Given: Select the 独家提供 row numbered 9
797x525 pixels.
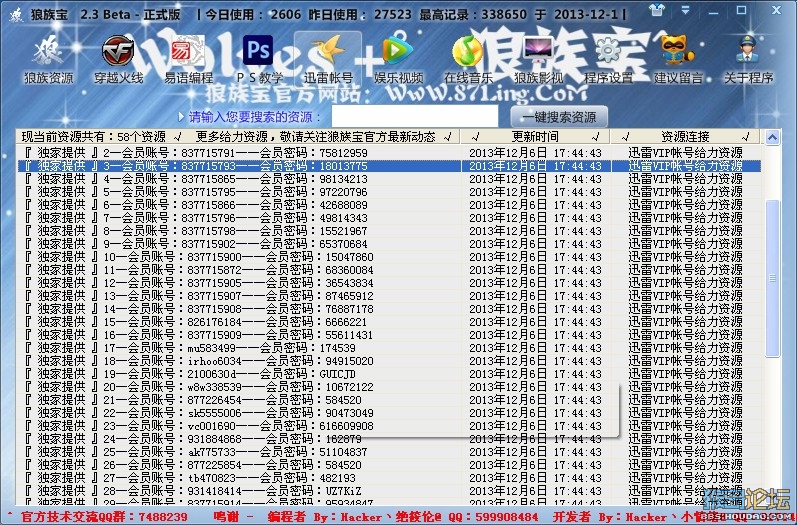Looking at the screenshot, I should pyautogui.click(x=389, y=244).
